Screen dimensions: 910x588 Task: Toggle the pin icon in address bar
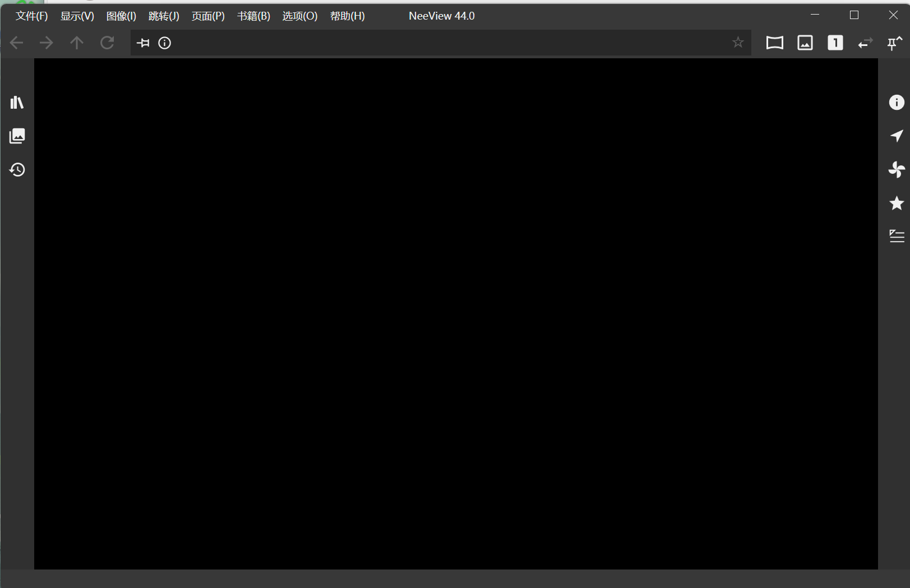(x=143, y=43)
